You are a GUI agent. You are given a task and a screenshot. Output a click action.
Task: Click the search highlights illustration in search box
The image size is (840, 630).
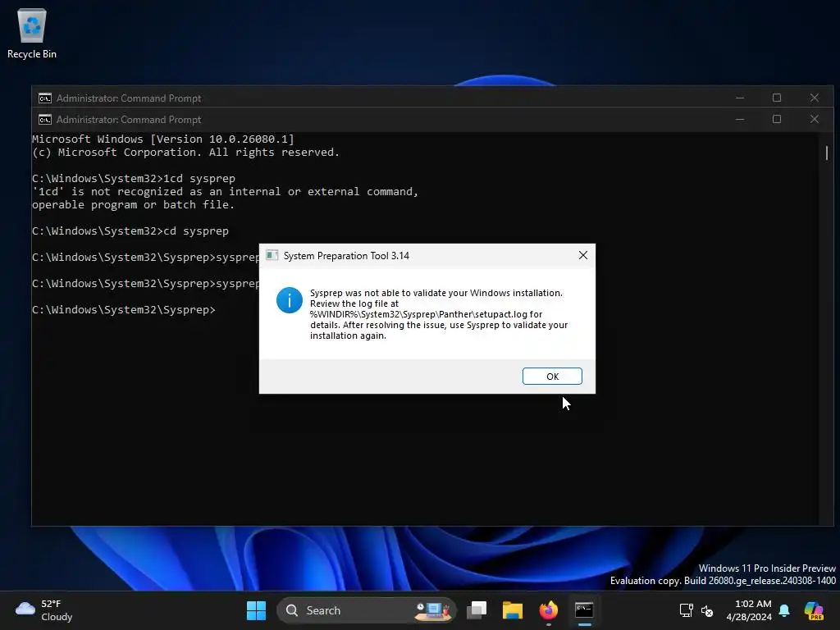coord(433,610)
